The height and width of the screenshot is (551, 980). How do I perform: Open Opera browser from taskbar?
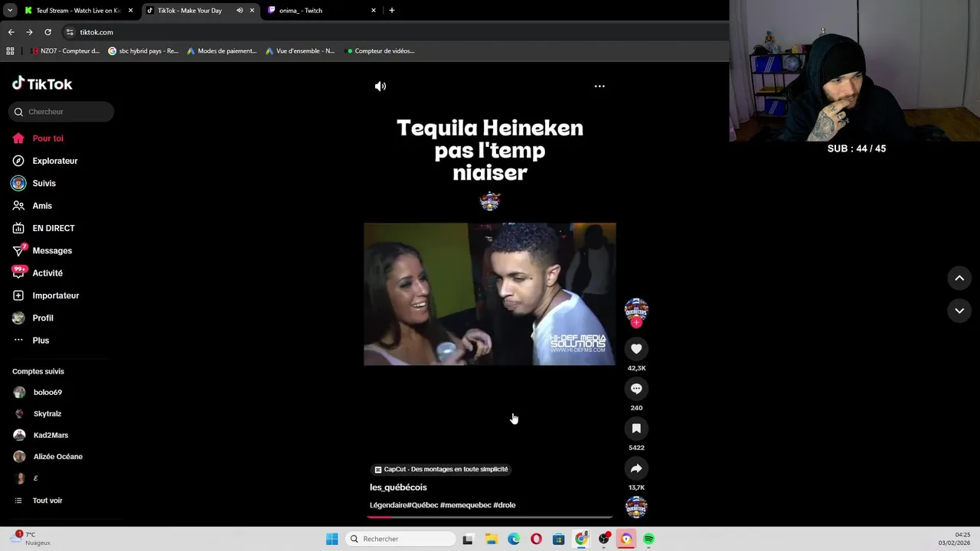click(536, 540)
